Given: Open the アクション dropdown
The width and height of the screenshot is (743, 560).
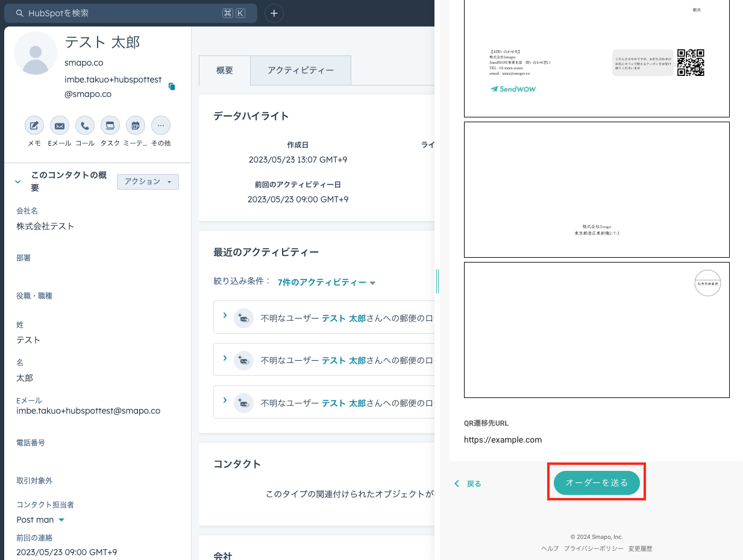Looking at the screenshot, I should (148, 181).
